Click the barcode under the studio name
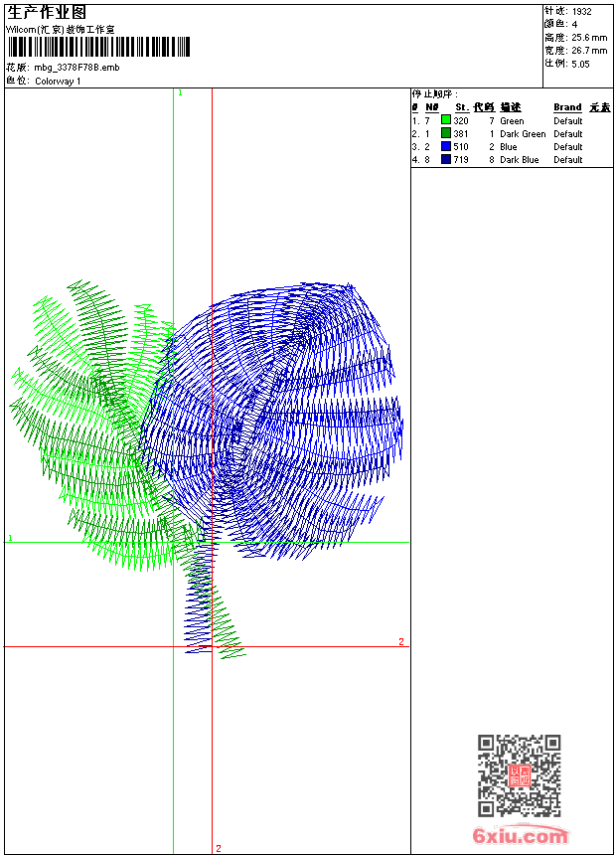This screenshot has height=855, width=616. (98, 48)
